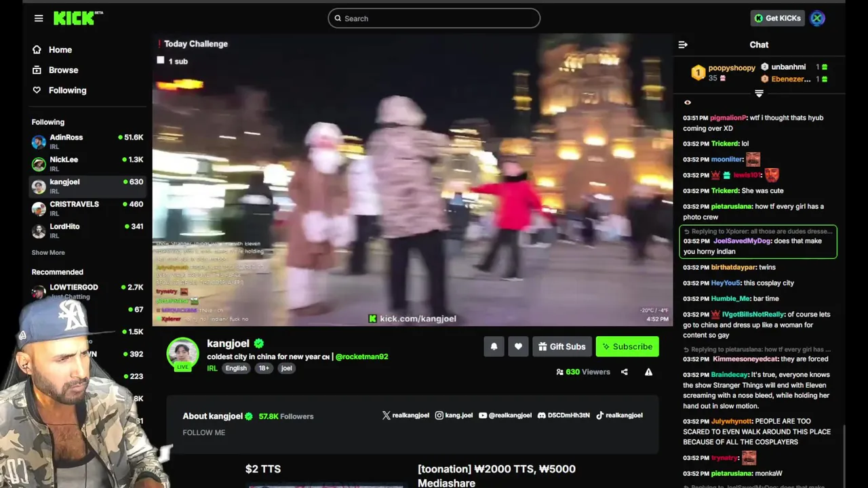Click the KICK logo
The height and width of the screenshot is (488, 868).
click(78, 18)
